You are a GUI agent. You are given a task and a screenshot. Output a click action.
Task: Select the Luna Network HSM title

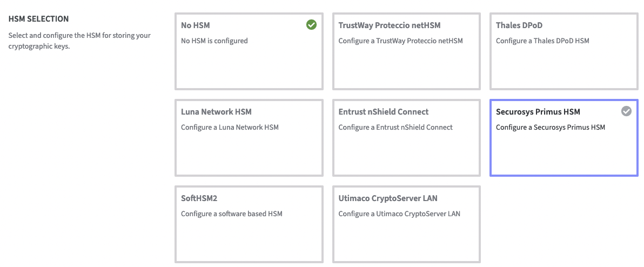tap(216, 112)
